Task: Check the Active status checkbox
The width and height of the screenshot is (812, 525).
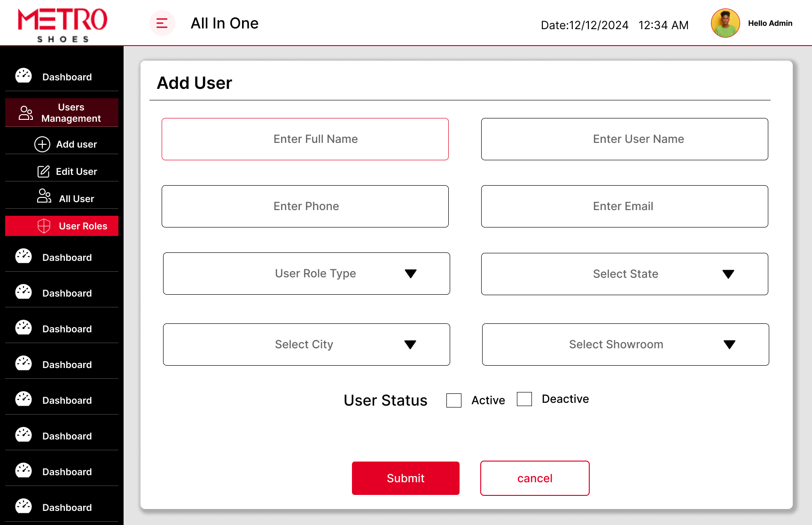Action: pos(454,400)
